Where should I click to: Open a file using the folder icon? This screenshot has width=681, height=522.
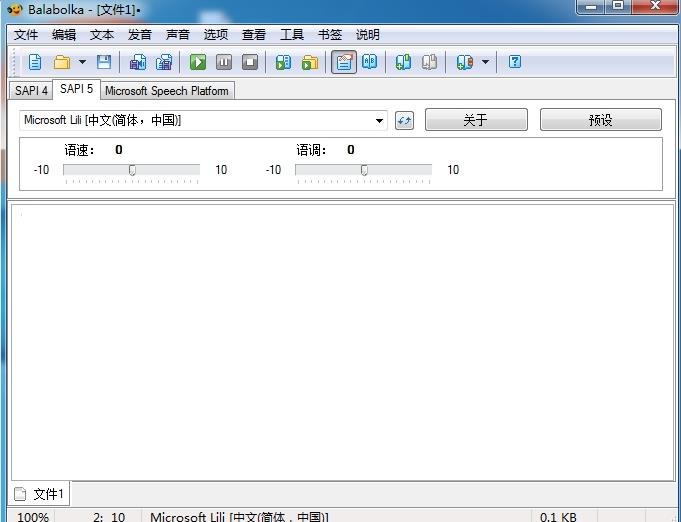click(62, 62)
